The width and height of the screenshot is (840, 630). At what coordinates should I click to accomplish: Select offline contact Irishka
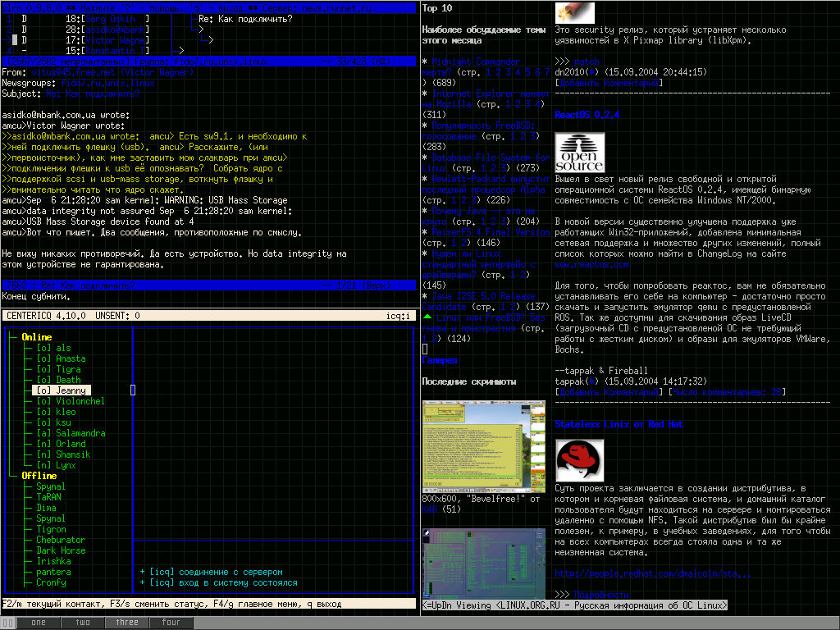[53, 561]
